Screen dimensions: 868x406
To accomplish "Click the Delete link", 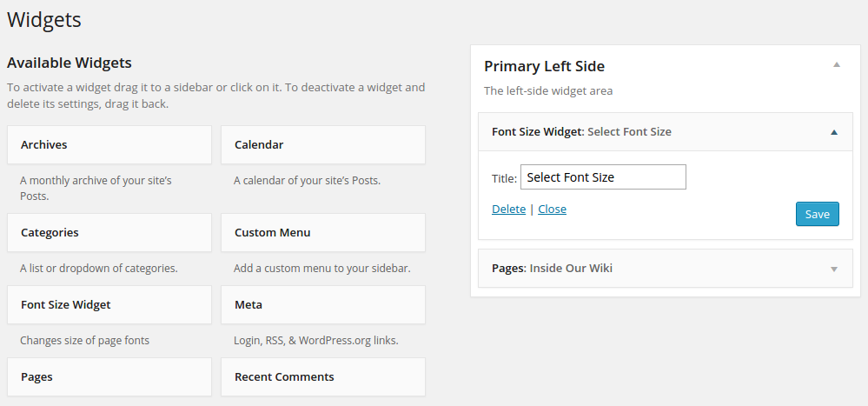I will [x=508, y=210].
